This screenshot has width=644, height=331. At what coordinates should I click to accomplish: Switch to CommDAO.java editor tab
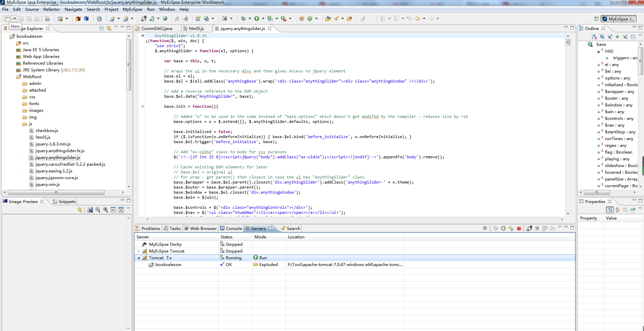coord(157,29)
